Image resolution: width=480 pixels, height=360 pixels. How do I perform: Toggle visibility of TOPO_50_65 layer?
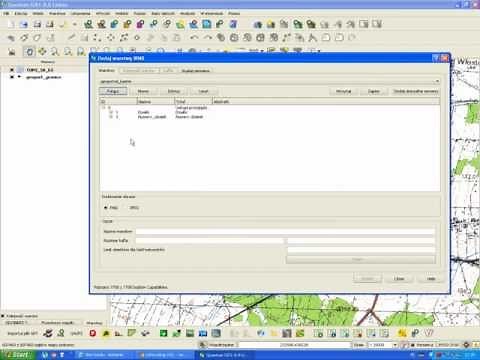point(12,70)
